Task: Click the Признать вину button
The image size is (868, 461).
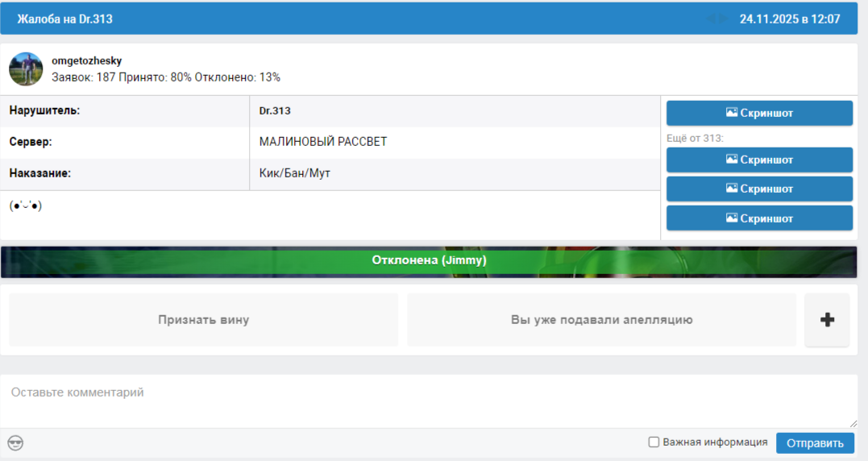Action: click(x=204, y=320)
